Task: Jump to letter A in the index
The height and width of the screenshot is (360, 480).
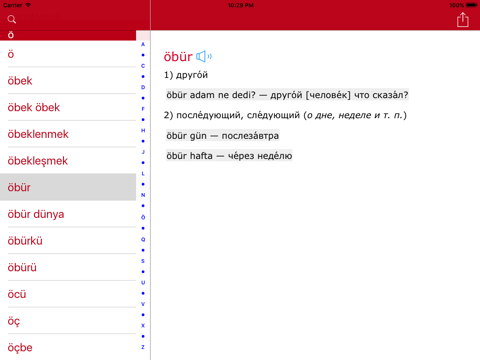Action: point(143,44)
